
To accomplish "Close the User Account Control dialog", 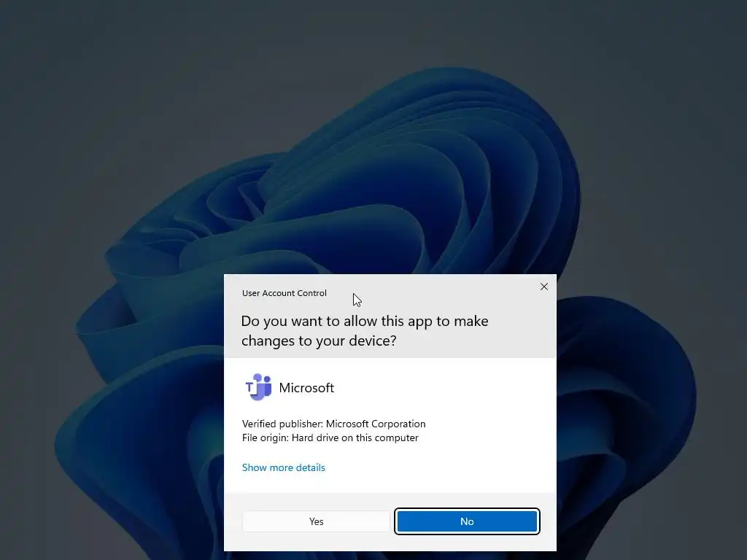I will click(544, 287).
